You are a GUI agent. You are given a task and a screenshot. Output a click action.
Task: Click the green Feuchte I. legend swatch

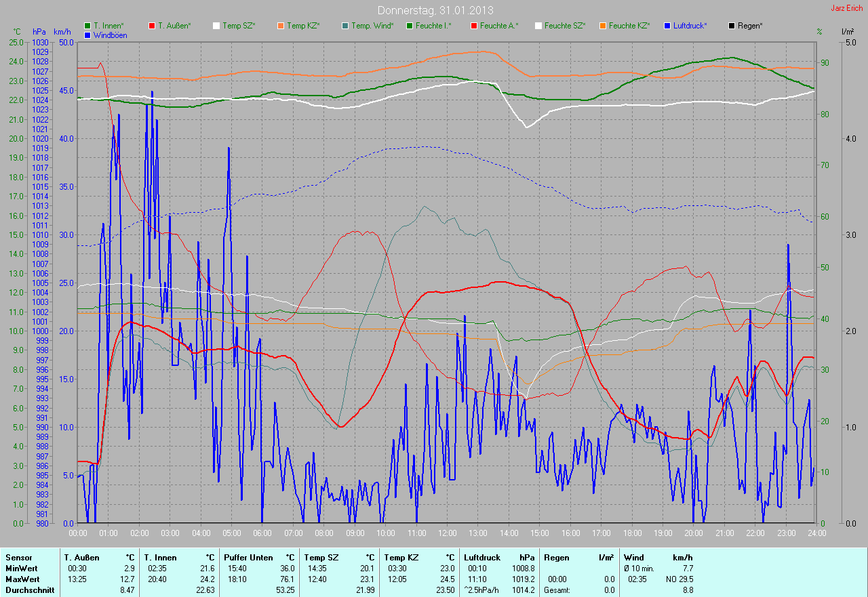(410, 26)
